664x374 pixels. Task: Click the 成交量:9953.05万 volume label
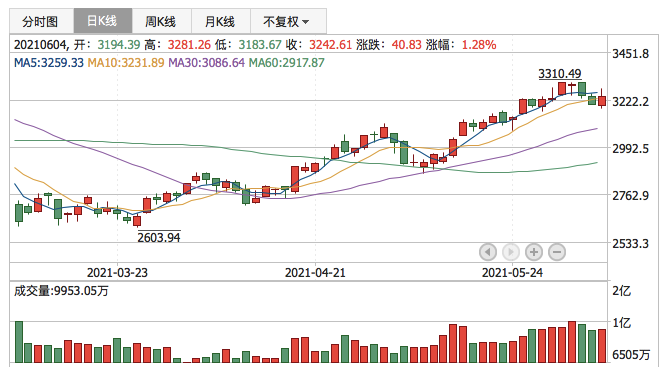click(x=61, y=291)
